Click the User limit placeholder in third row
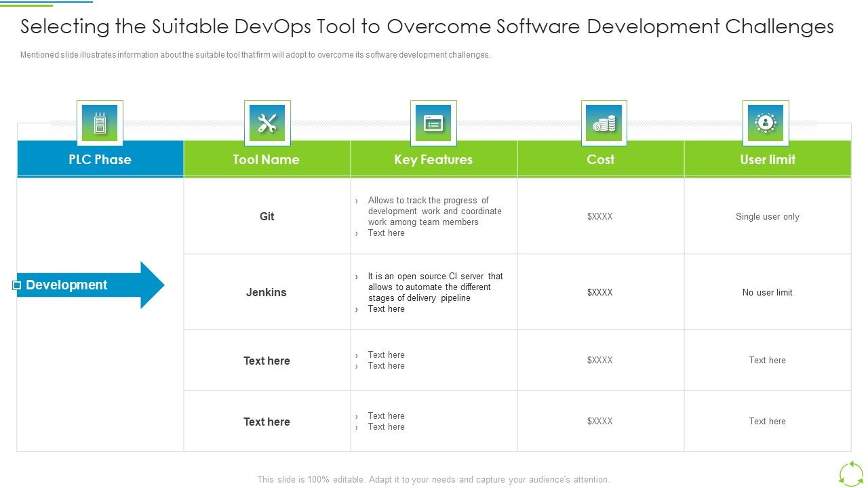The height and width of the screenshot is (488, 868). (x=768, y=360)
